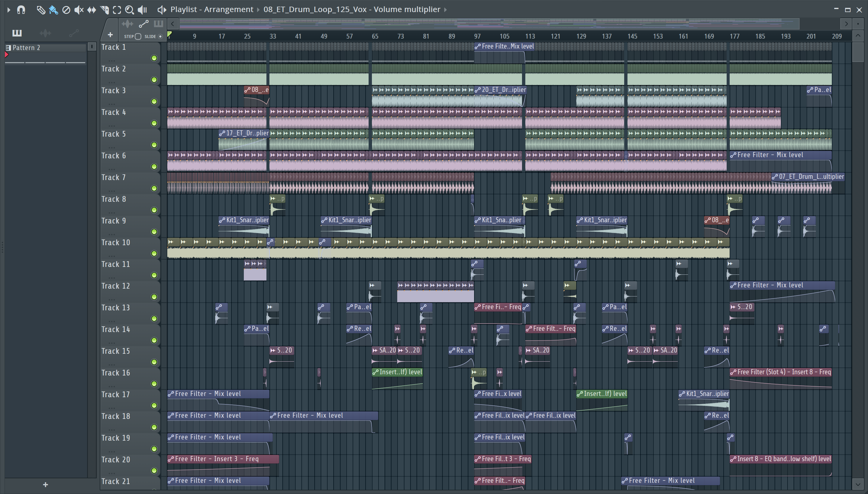This screenshot has height=494, width=868.
Task: Toggle the STEP editing option
Action: click(x=138, y=36)
